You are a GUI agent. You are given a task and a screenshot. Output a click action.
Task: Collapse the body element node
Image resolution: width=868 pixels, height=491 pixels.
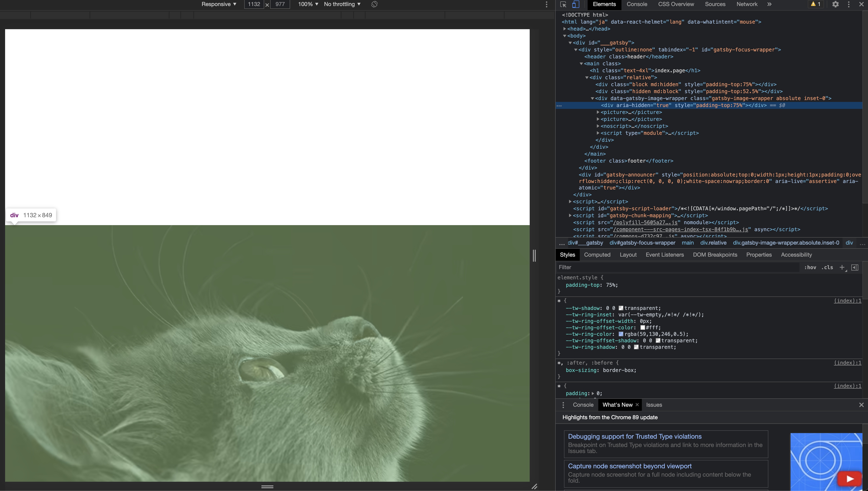coord(564,36)
